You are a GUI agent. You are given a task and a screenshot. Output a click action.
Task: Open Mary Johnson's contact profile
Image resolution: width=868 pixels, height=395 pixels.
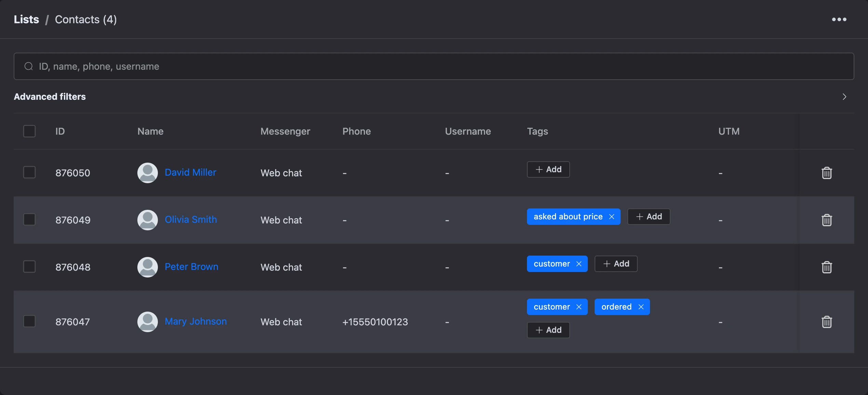196,321
